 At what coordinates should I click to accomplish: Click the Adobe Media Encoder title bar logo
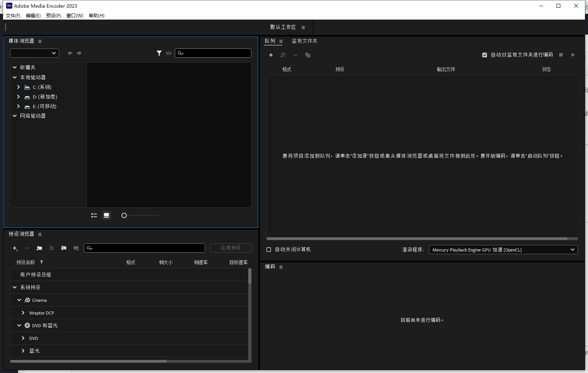(x=9, y=6)
